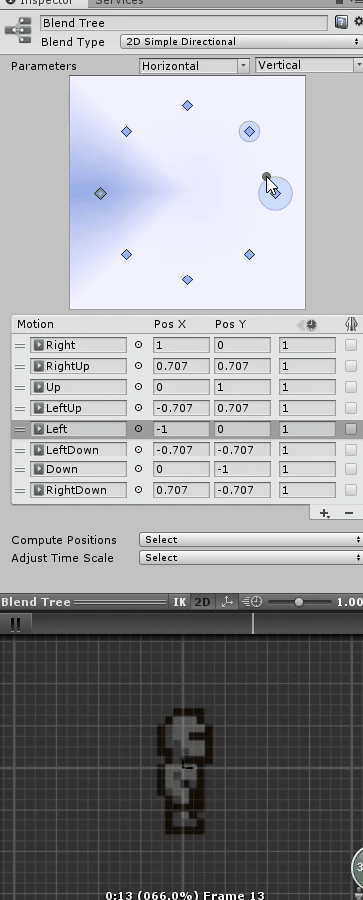Toggle mirror checkbox for LeftDown motion

[x=350, y=450]
